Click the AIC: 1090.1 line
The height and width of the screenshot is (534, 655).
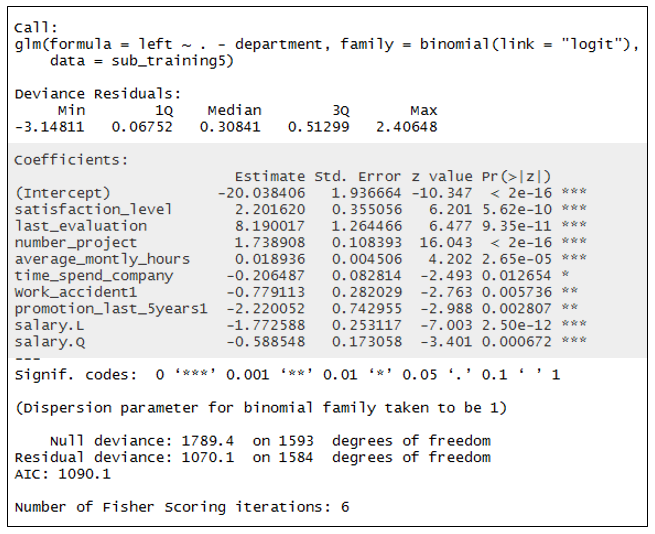[x=64, y=474]
